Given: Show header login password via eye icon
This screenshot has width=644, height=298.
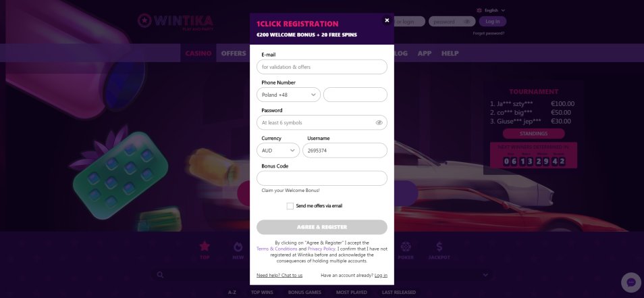Looking at the screenshot, I should (467, 22).
